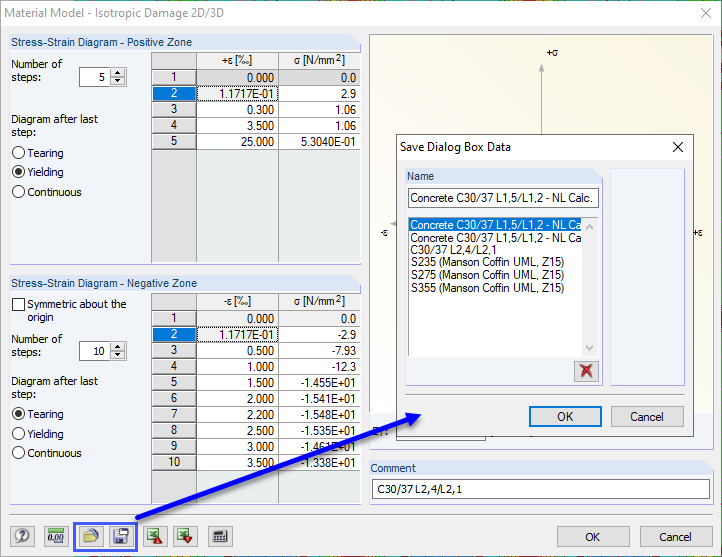Click negative zone strain cell 2.200

[238, 414]
